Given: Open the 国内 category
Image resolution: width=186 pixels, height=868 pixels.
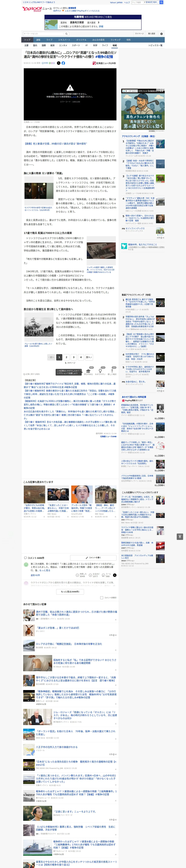Looking at the screenshot, I should click(x=35, y=45).
